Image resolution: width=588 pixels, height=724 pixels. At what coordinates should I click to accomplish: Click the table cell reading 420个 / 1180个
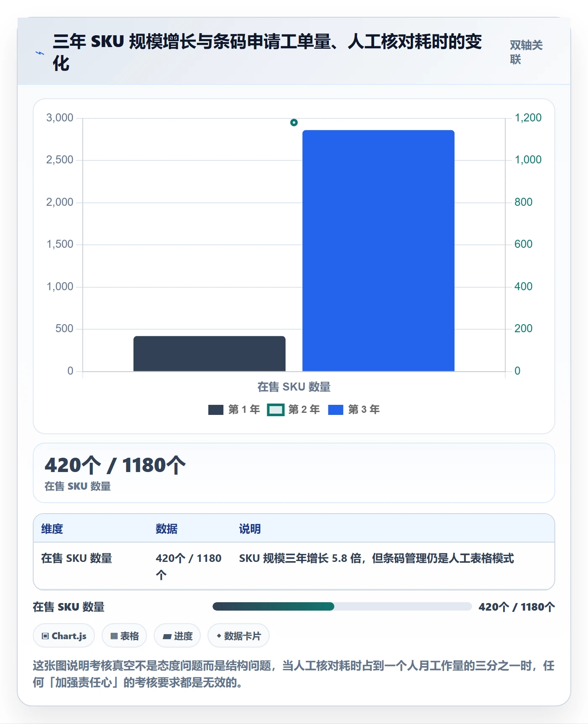click(x=189, y=566)
